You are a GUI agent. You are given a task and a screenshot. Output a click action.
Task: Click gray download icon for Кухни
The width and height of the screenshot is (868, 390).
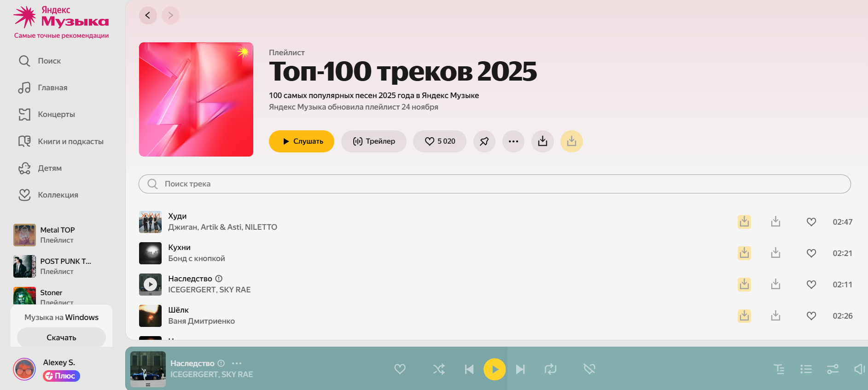(776, 253)
